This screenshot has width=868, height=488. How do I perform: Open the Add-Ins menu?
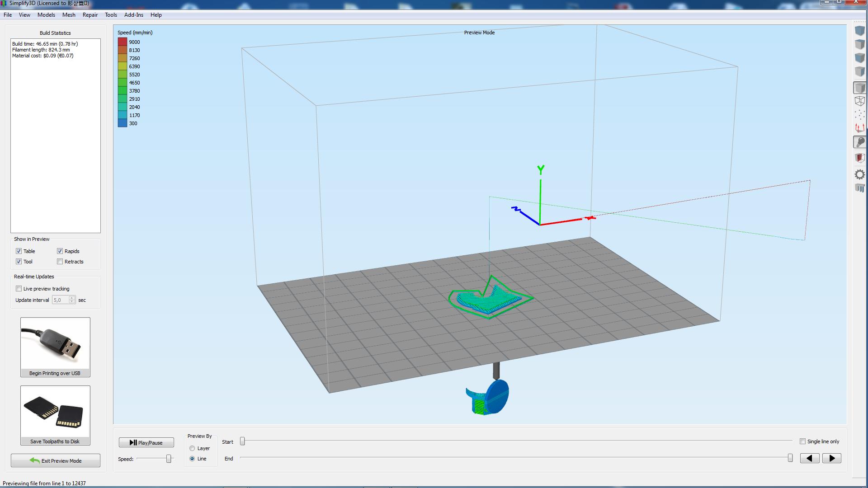pyautogui.click(x=133, y=15)
